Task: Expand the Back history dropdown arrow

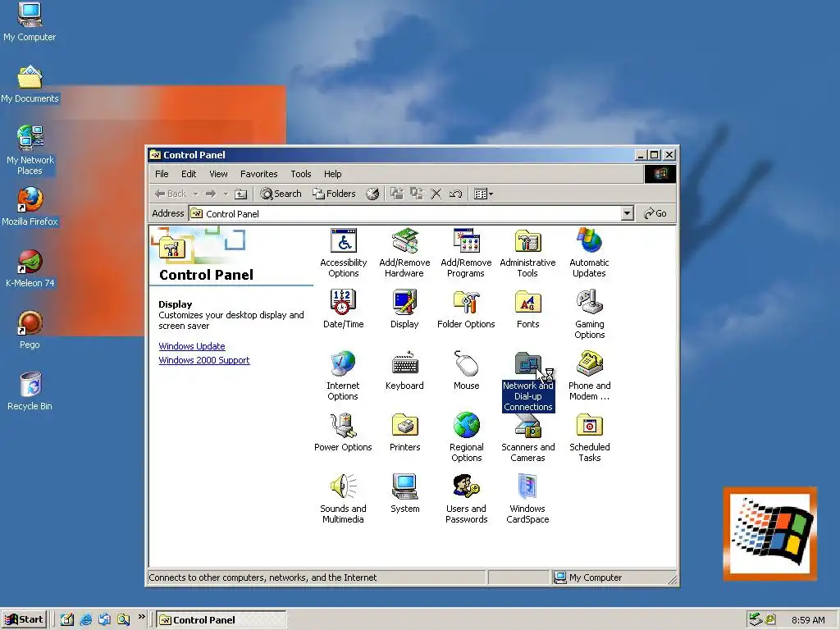Action: (195, 194)
